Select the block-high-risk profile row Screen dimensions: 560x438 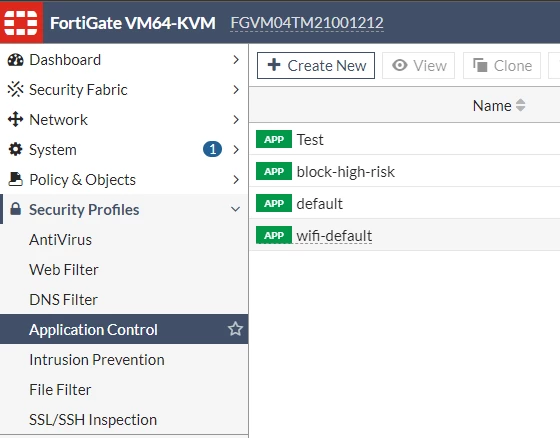point(404,171)
